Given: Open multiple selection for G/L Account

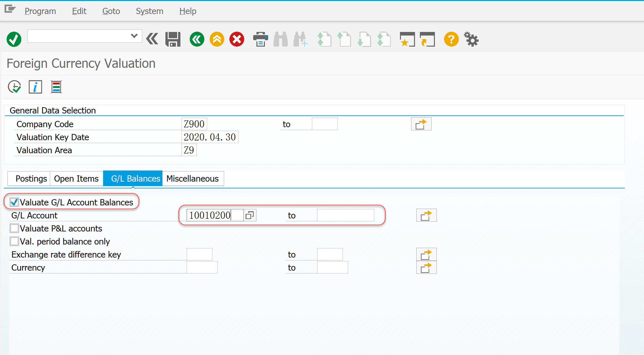Looking at the screenshot, I should pyautogui.click(x=426, y=215).
